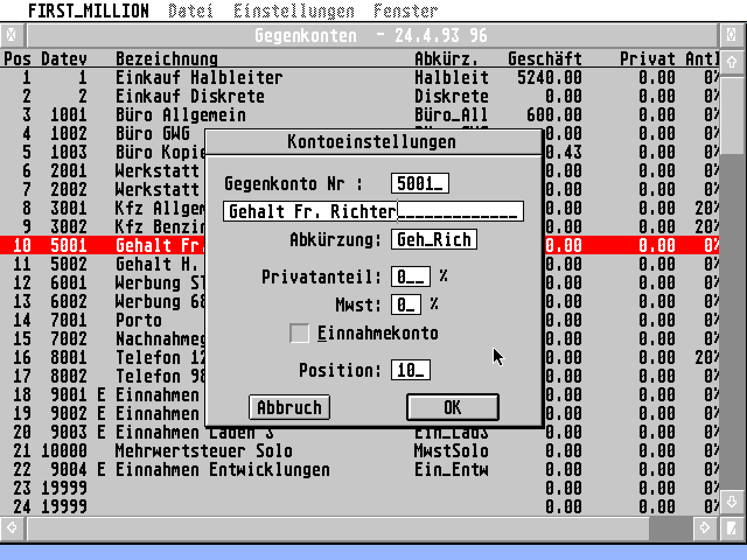Click the down scroll arrow icon
This screenshot has height=560, width=747.
pyautogui.click(x=732, y=501)
